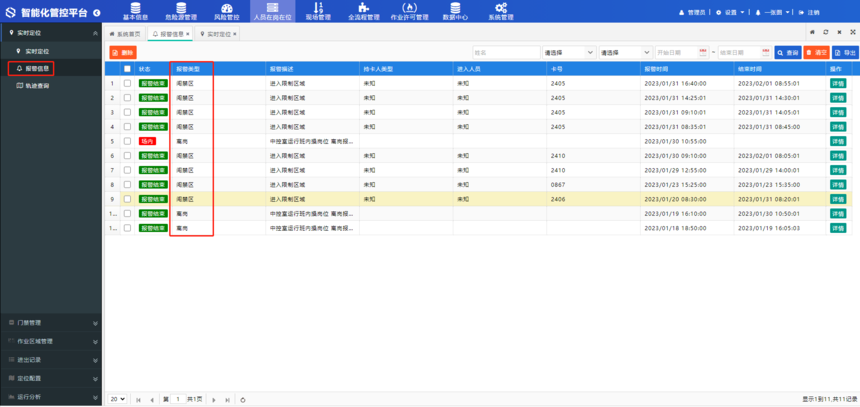Screen dimensions: 860x407
Task: Click the 姓名 name input field
Action: (x=505, y=53)
